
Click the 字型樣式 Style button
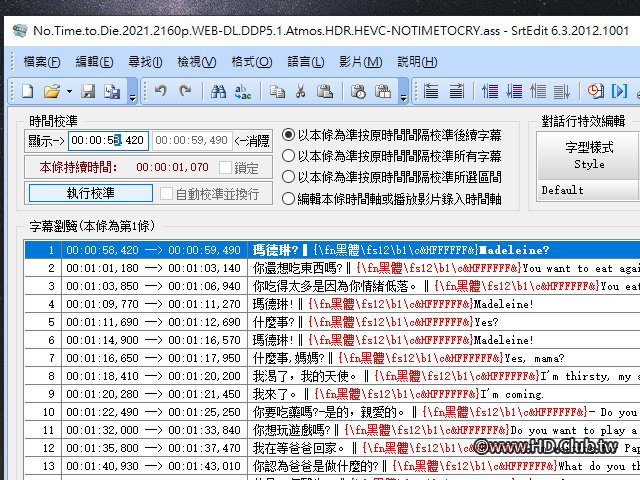point(589,156)
